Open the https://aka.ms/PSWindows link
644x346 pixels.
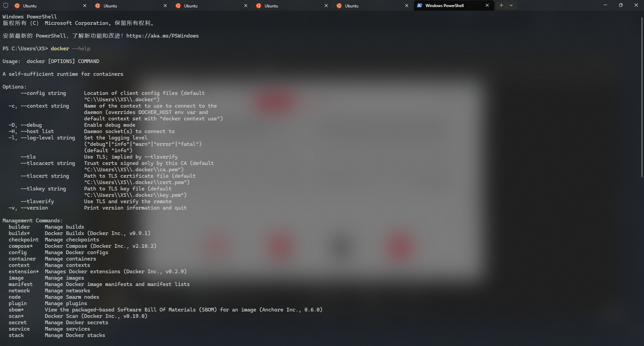(x=162, y=36)
